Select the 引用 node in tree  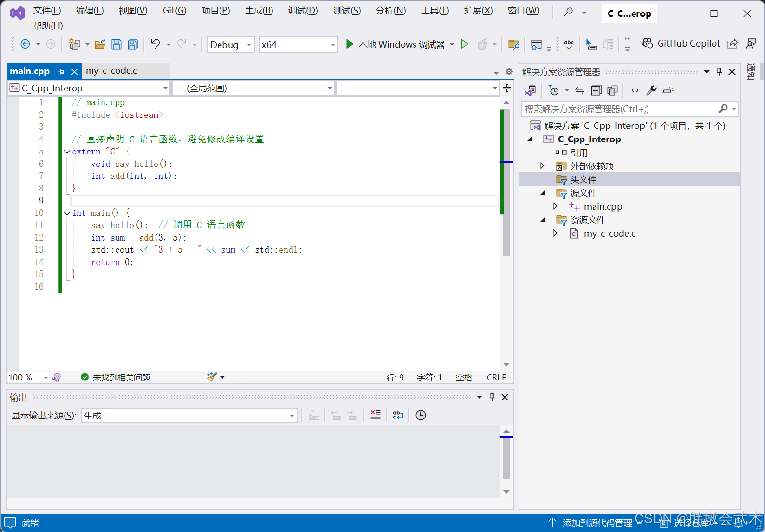tap(579, 153)
